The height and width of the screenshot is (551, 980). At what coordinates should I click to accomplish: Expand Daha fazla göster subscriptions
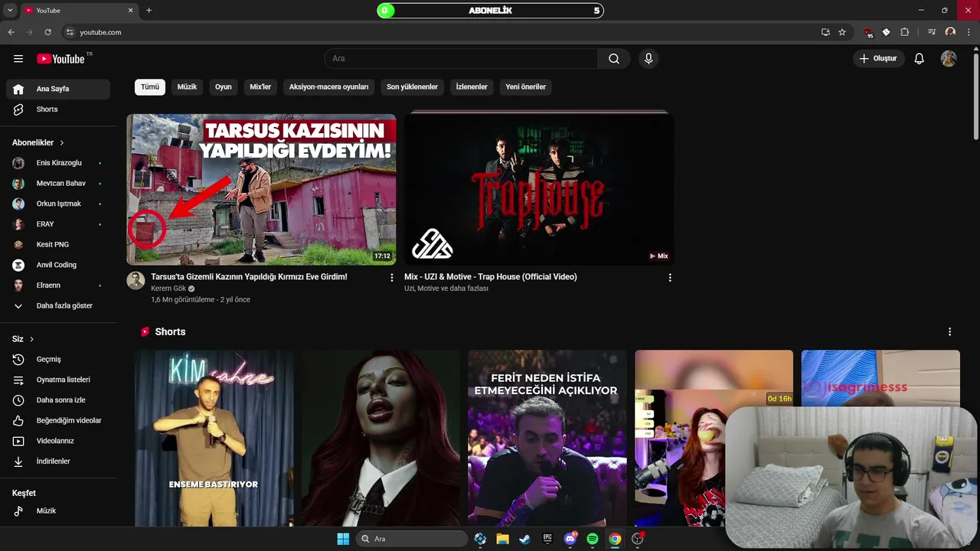[x=58, y=306]
